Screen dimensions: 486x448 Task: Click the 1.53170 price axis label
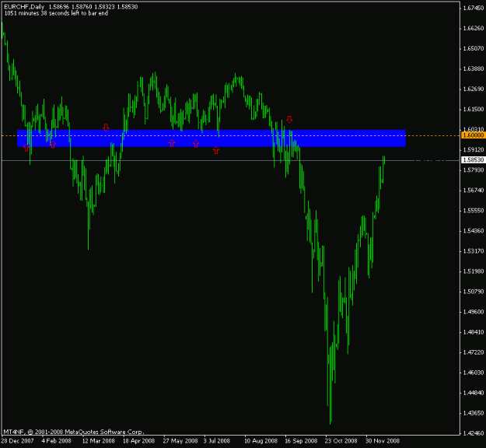click(x=474, y=251)
